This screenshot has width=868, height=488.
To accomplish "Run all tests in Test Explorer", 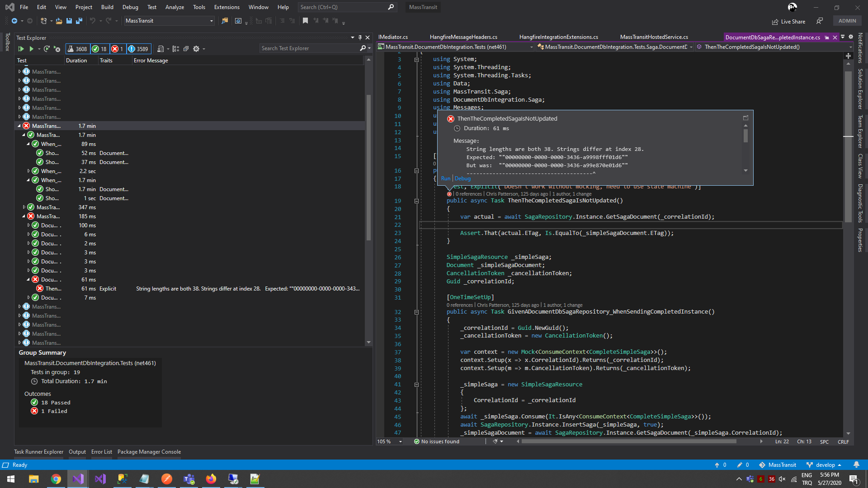I will tap(21, 49).
